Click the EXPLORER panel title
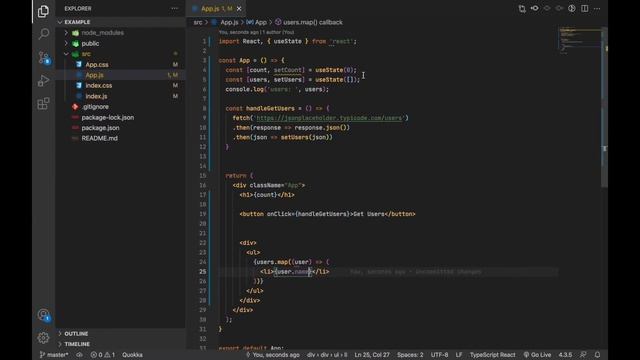 pos(78,9)
